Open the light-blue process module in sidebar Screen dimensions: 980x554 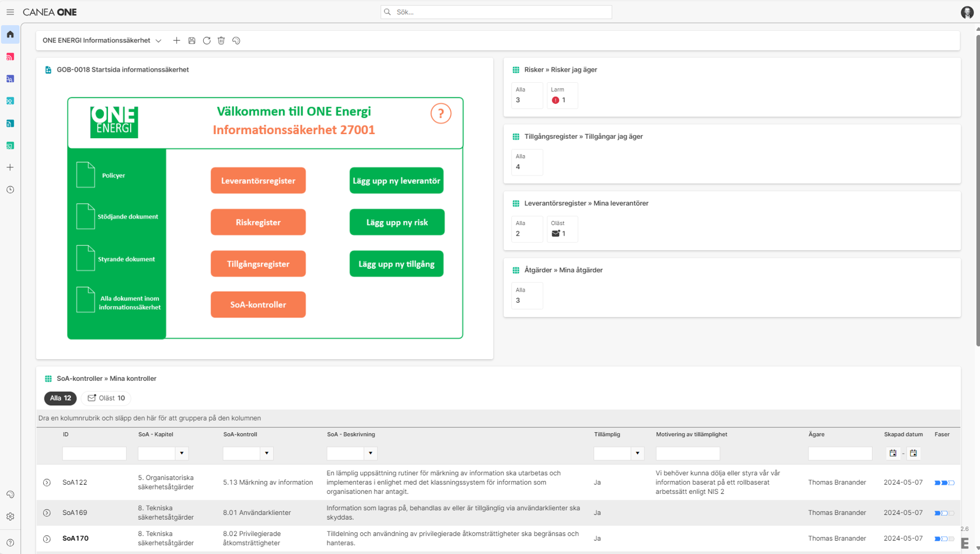coord(10,101)
